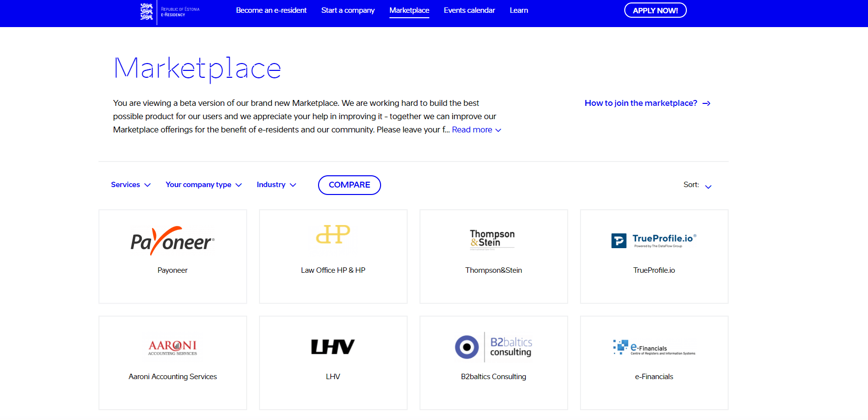Click the TrueProfile.io logo
The image size is (868, 420).
point(654,240)
